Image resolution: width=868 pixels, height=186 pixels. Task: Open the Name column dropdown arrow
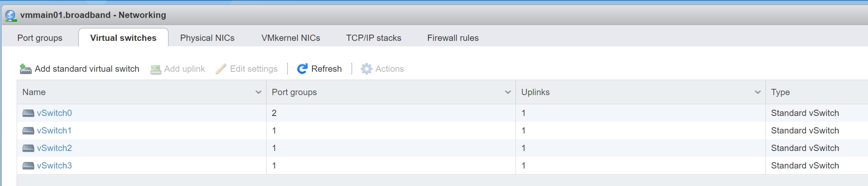pyautogui.click(x=258, y=92)
